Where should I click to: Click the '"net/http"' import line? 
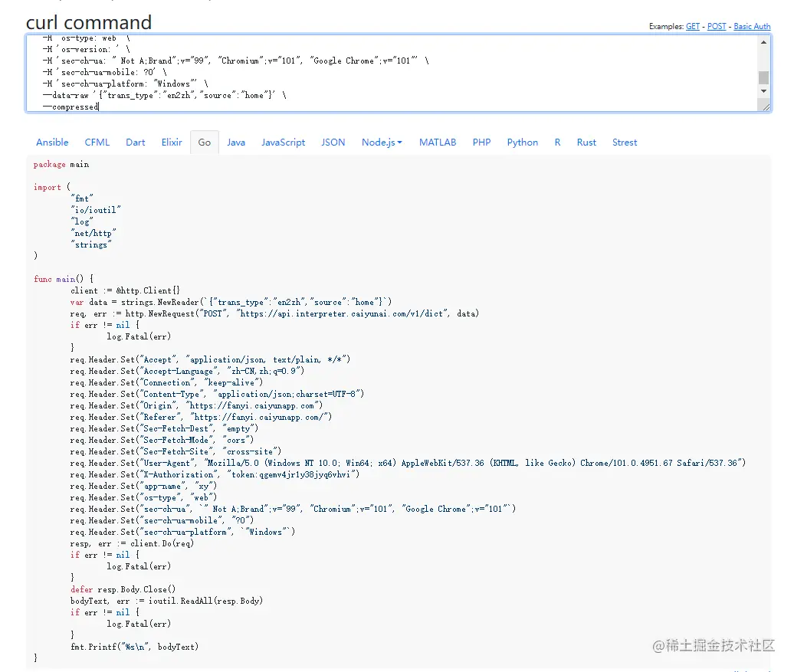click(x=94, y=233)
